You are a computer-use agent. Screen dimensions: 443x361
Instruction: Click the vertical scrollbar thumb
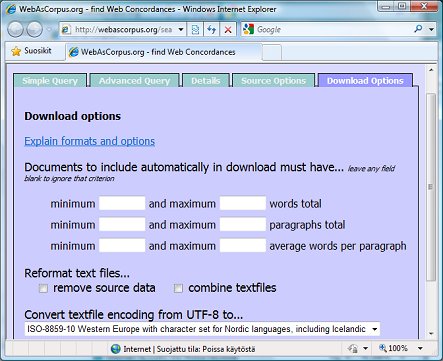click(x=431, y=187)
